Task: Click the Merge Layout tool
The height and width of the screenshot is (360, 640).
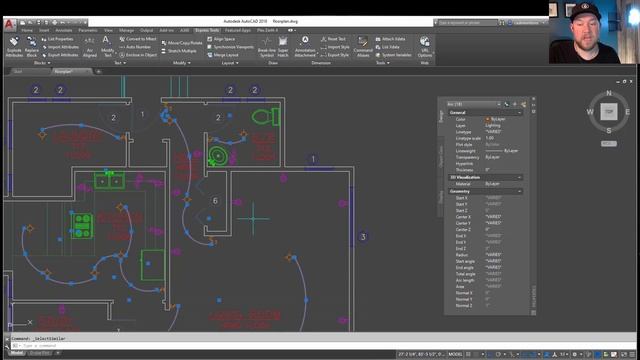Action: pos(222,55)
